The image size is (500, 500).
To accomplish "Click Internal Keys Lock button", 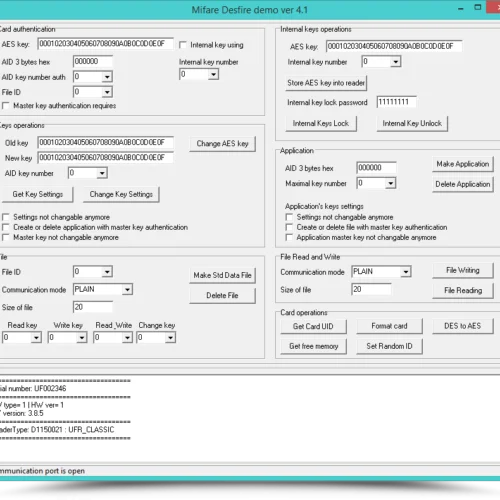I will (x=321, y=123).
